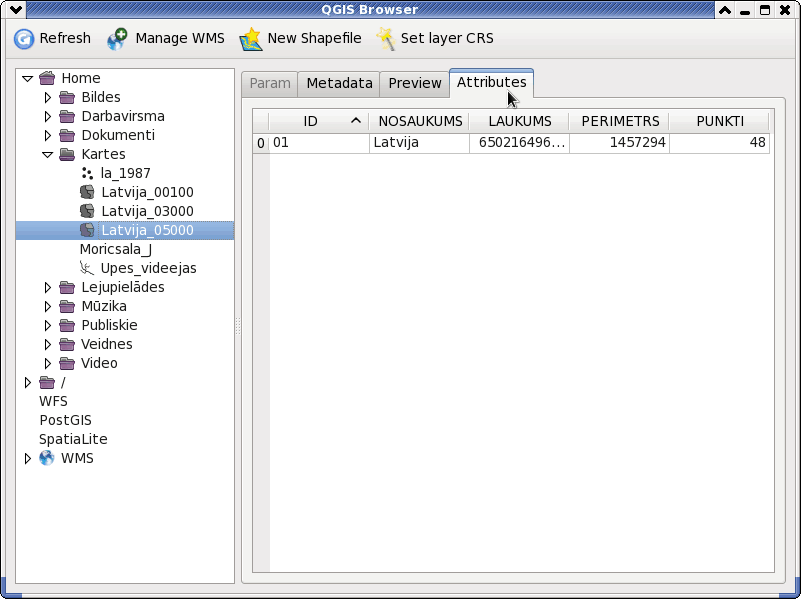This screenshot has height=599, width=801.
Task: Click the cell with value 48
Action: (x=720, y=143)
